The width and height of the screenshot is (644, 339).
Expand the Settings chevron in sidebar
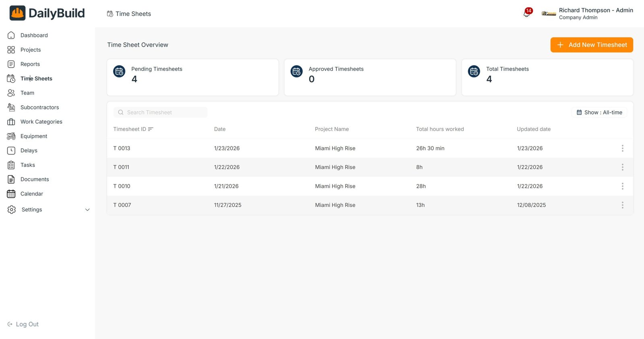tap(87, 210)
